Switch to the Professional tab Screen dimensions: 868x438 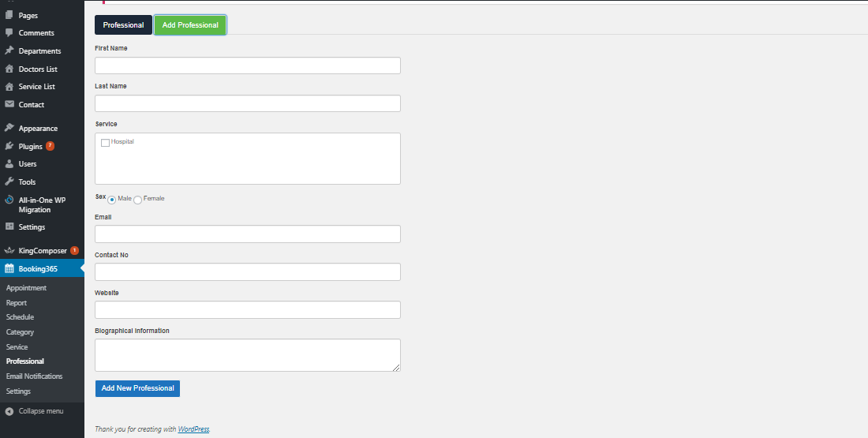[123, 25]
